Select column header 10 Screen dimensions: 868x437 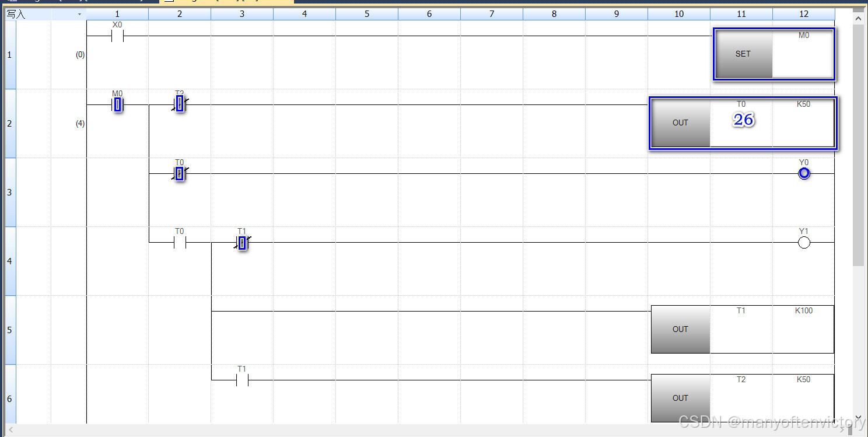679,14
